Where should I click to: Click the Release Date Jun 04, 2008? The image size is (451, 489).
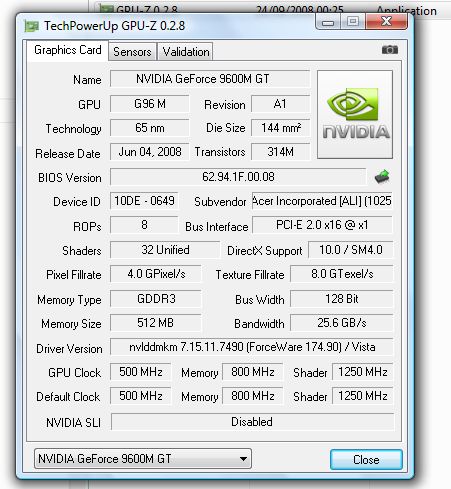coord(150,152)
